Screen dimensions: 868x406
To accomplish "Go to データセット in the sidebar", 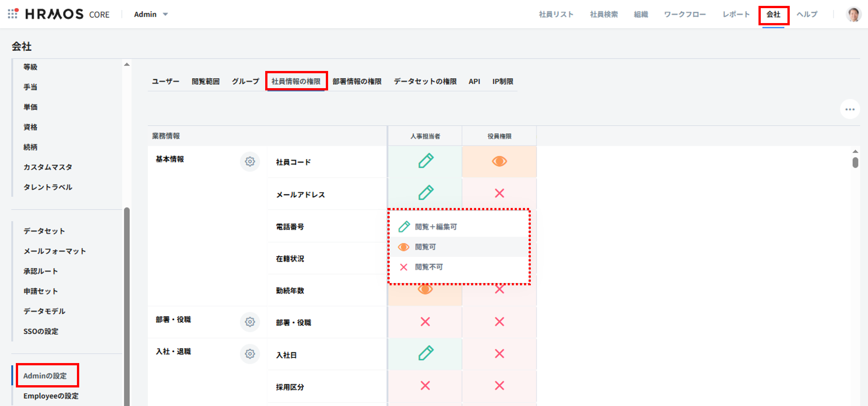I will coord(44,231).
